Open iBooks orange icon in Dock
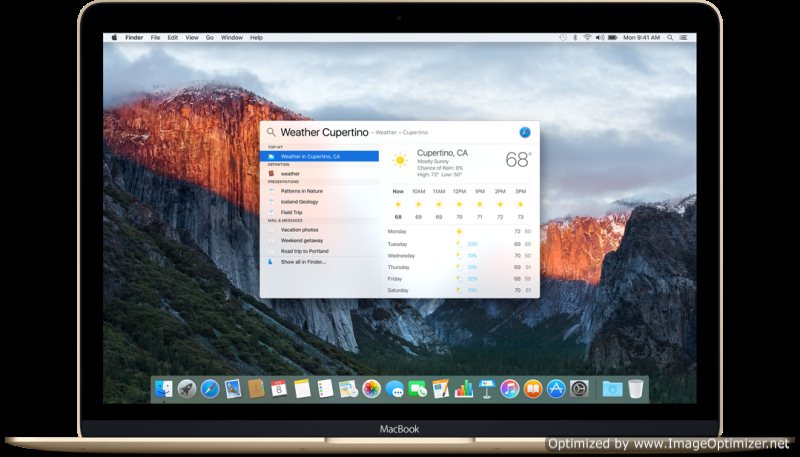This screenshot has height=457, width=800. pyautogui.click(x=533, y=389)
